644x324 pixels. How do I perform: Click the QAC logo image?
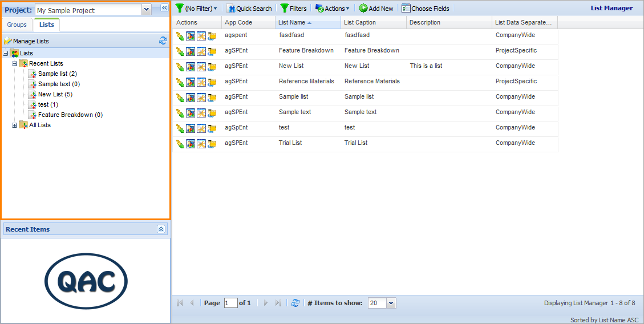(86, 281)
